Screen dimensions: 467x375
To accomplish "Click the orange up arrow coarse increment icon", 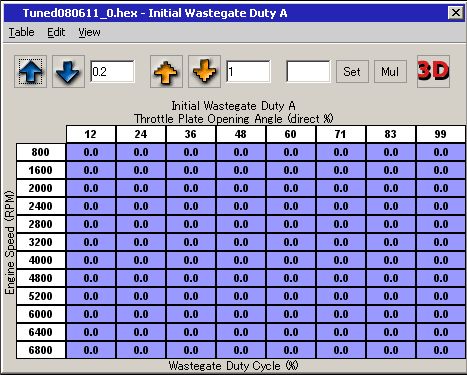I will [166, 72].
